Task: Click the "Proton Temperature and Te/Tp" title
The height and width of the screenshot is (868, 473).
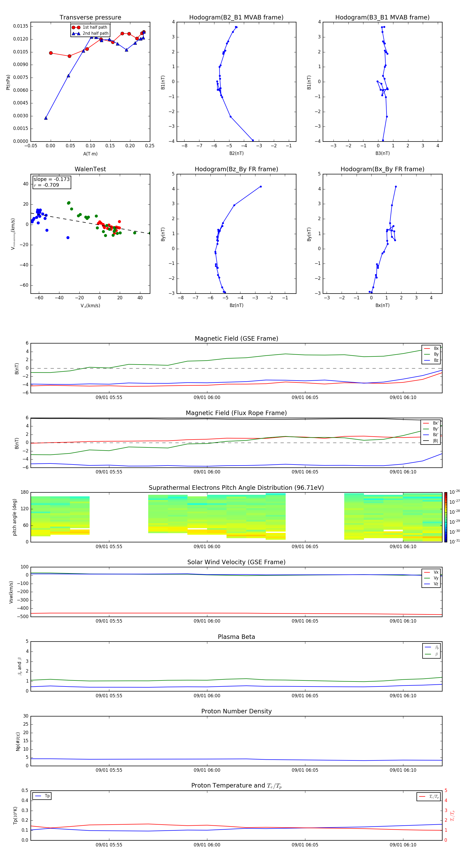Action: click(236, 786)
